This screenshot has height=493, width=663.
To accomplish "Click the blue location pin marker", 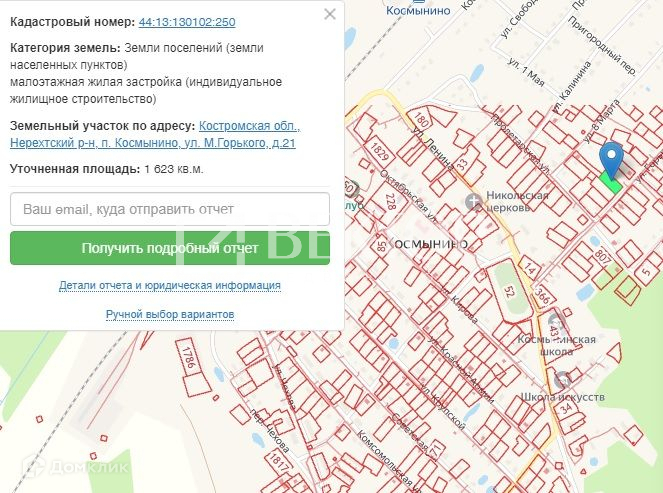I will pos(611,159).
